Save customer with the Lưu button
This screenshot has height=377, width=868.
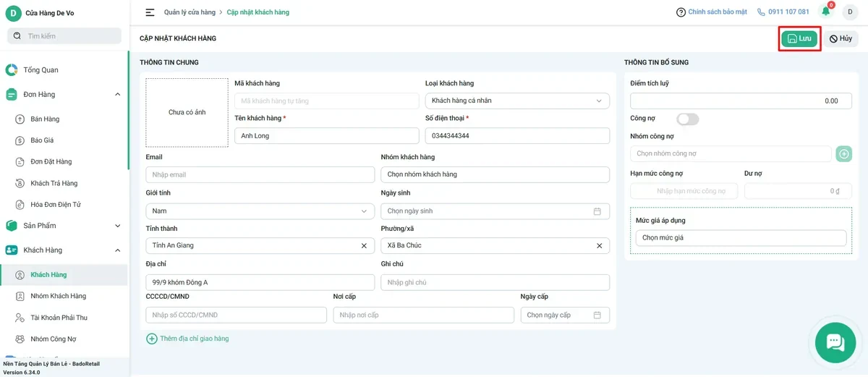point(799,39)
